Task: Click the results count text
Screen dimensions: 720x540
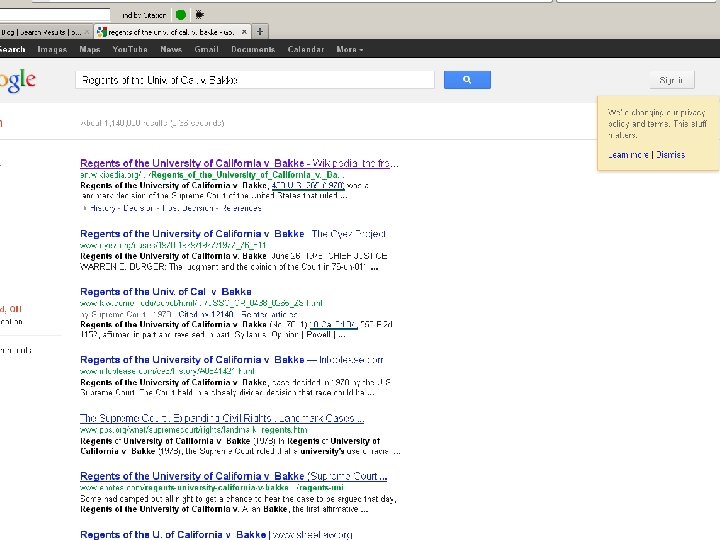Action: tap(152, 123)
